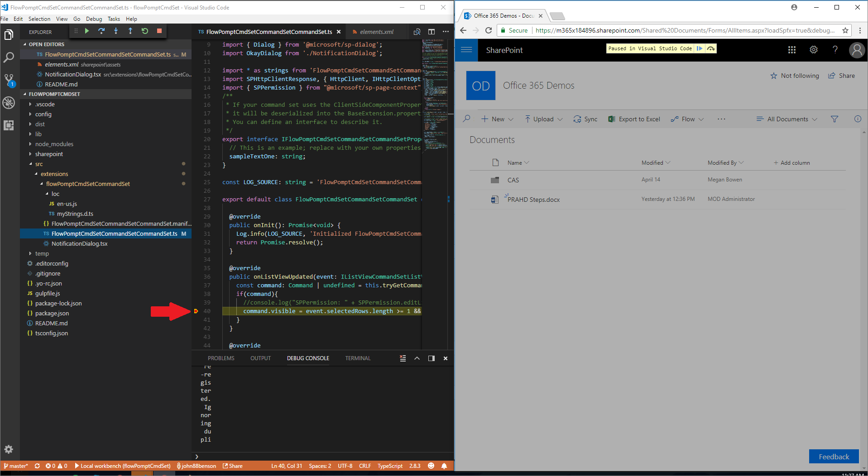
Task: Select the Search icon in VS Code sidebar
Action: pos(9,57)
